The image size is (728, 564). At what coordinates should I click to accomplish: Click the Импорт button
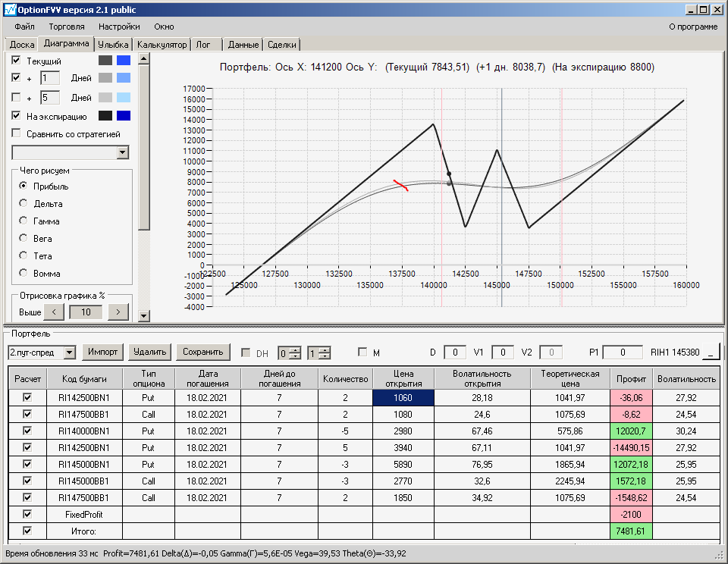103,352
